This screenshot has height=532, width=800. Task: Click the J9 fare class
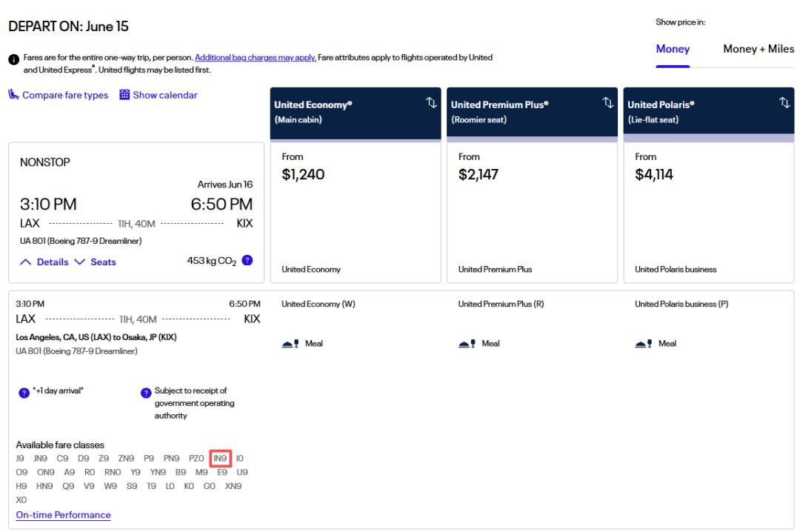(20, 459)
